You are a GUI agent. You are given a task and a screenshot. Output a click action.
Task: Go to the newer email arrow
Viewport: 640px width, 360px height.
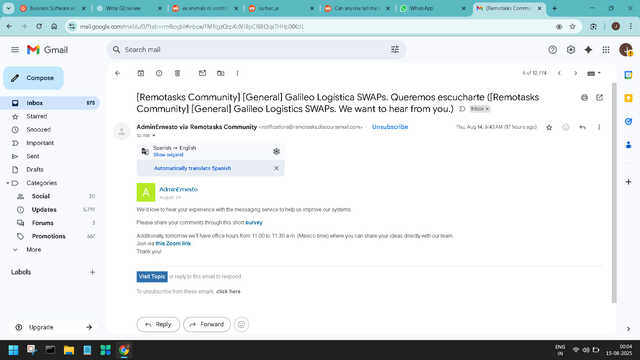tap(559, 73)
